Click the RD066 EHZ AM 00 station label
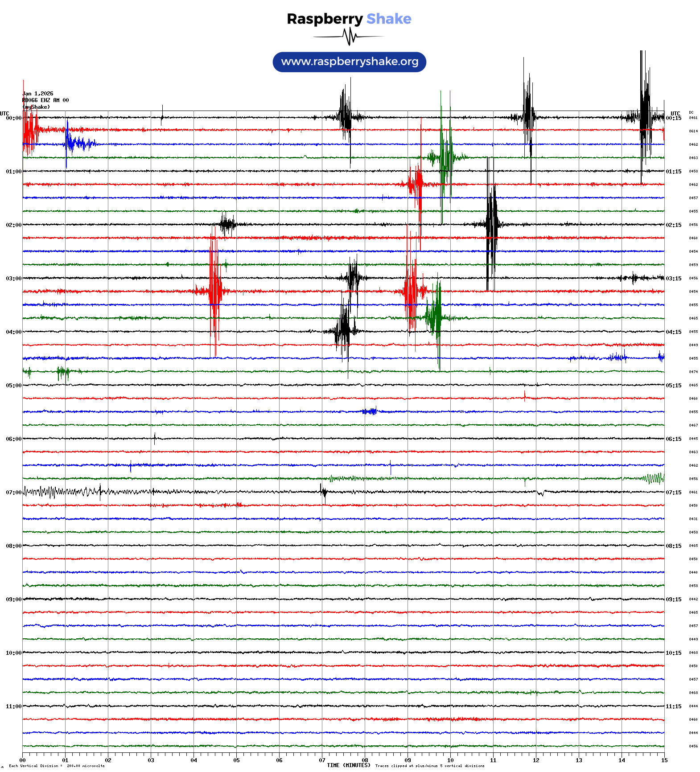Viewport: 700px width, 772px height. pos(45,100)
